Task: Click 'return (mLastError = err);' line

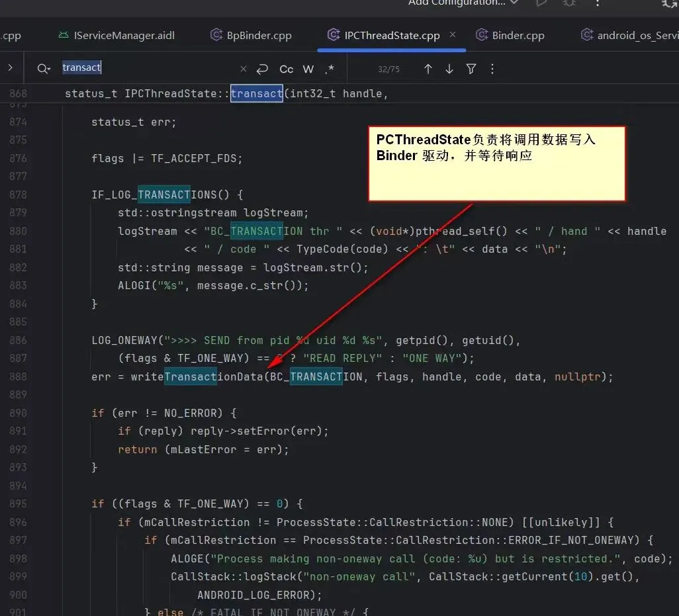Action: 204,449
